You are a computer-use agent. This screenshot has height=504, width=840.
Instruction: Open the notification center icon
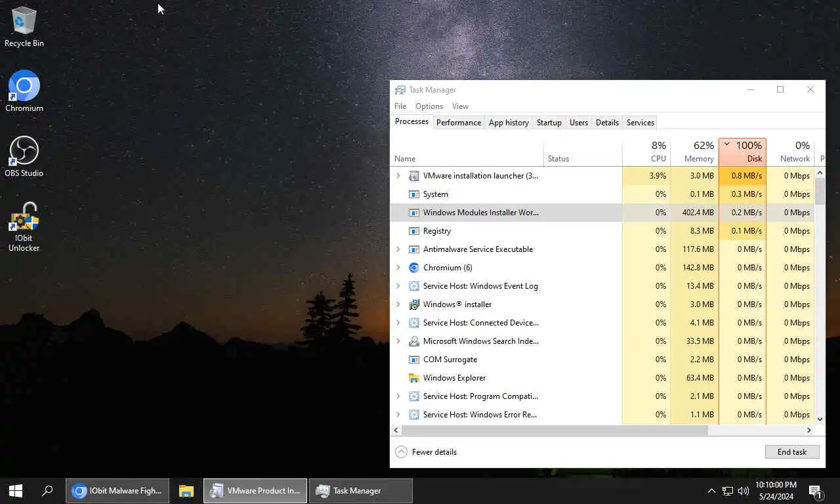point(815,491)
